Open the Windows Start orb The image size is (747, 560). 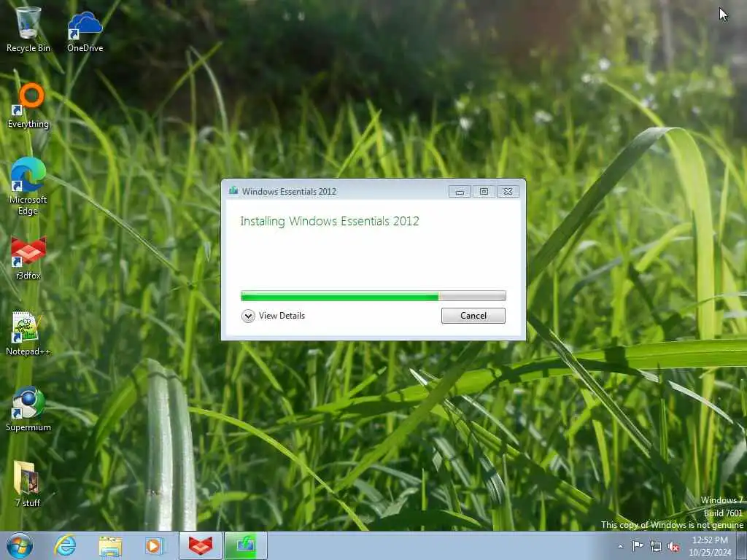pyautogui.click(x=20, y=545)
